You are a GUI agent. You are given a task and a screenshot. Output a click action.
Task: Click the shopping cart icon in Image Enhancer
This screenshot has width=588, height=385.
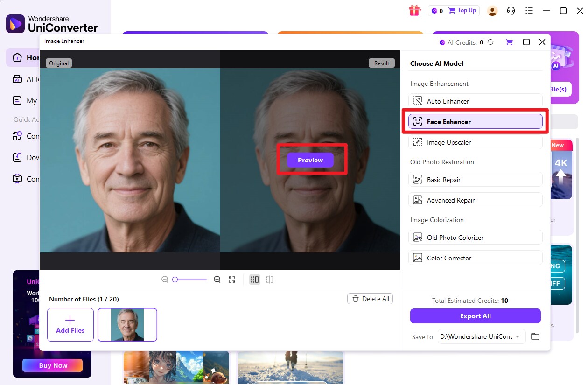pos(509,42)
